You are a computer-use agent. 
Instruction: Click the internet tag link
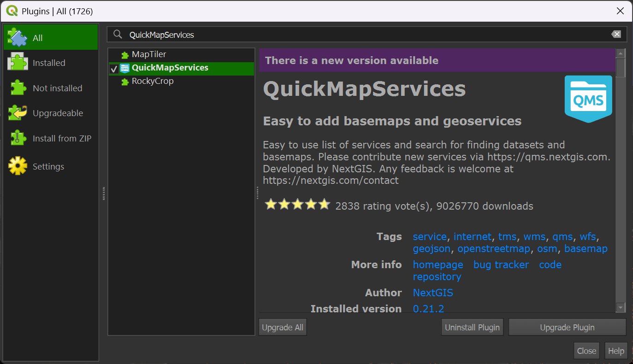[473, 236]
